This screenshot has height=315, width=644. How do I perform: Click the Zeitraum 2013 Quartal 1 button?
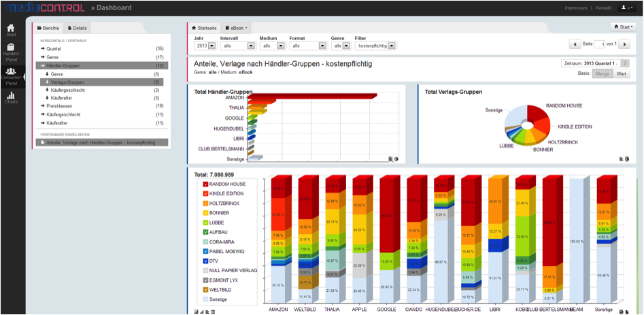tap(590, 63)
